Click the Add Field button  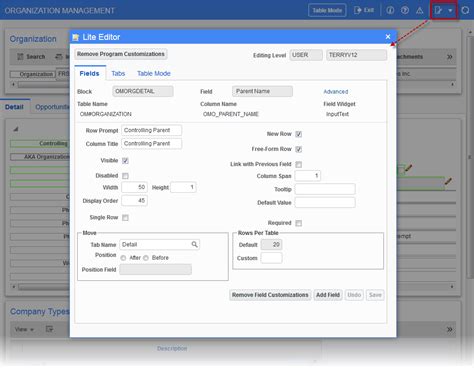point(328,295)
